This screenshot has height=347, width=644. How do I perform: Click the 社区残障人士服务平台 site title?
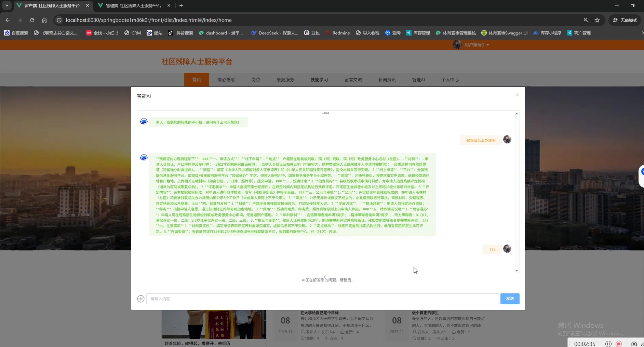tap(197, 61)
